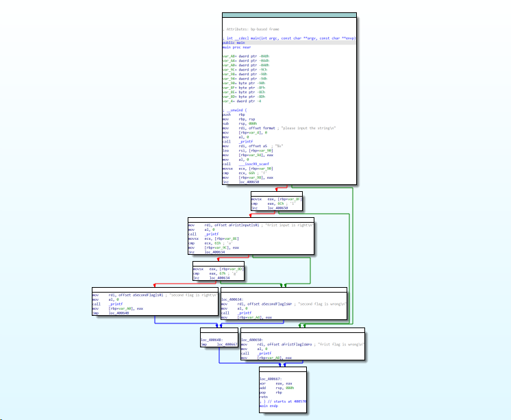Click the main function node's title bar
The width and height of the screenshot is (511, 420).
pyautogui.click(x=289, y=15)
